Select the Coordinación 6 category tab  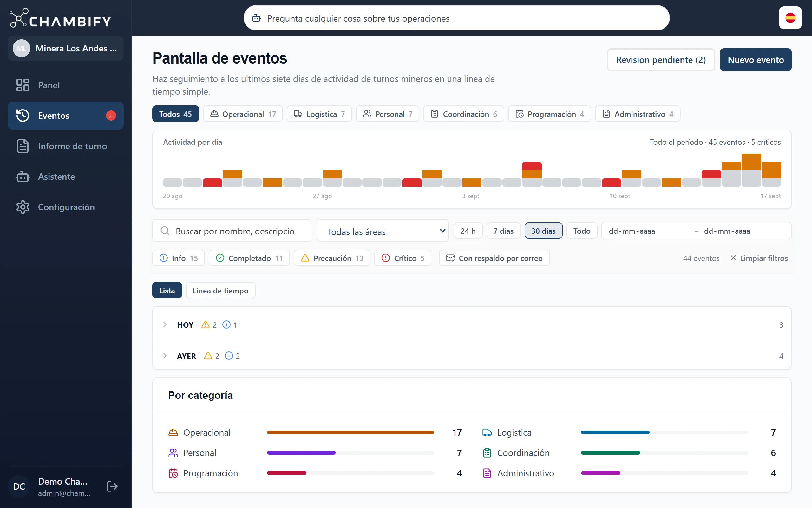464,114
